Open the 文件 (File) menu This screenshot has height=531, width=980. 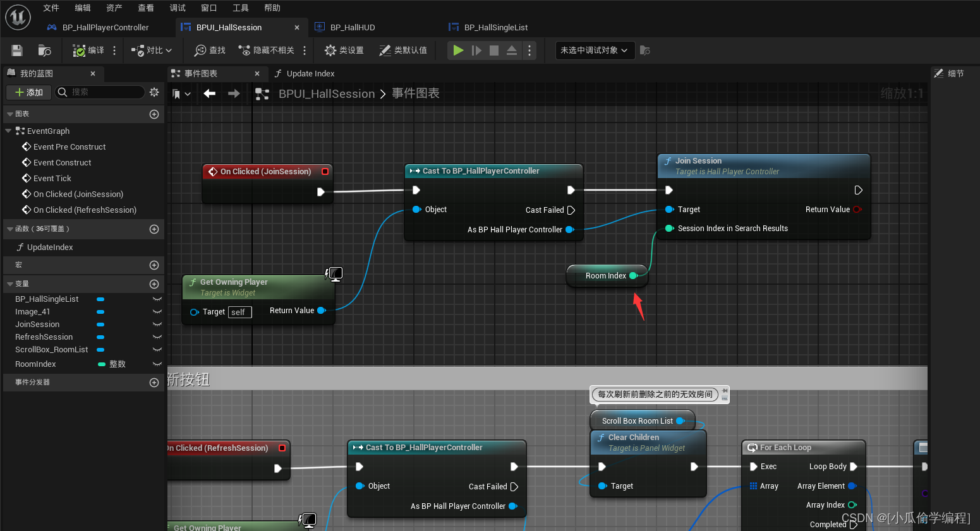click(x=51, y=8)
